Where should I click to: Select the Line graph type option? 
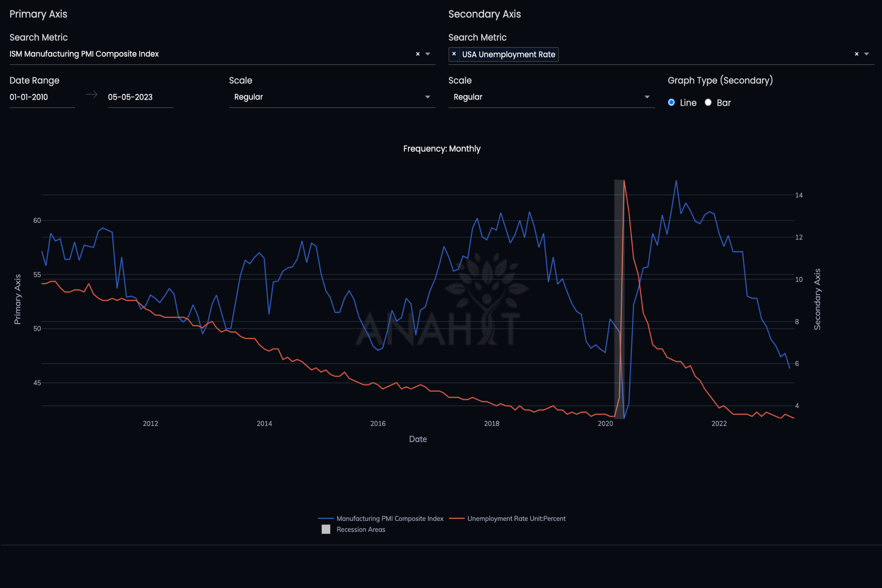[x=671, y=102]
